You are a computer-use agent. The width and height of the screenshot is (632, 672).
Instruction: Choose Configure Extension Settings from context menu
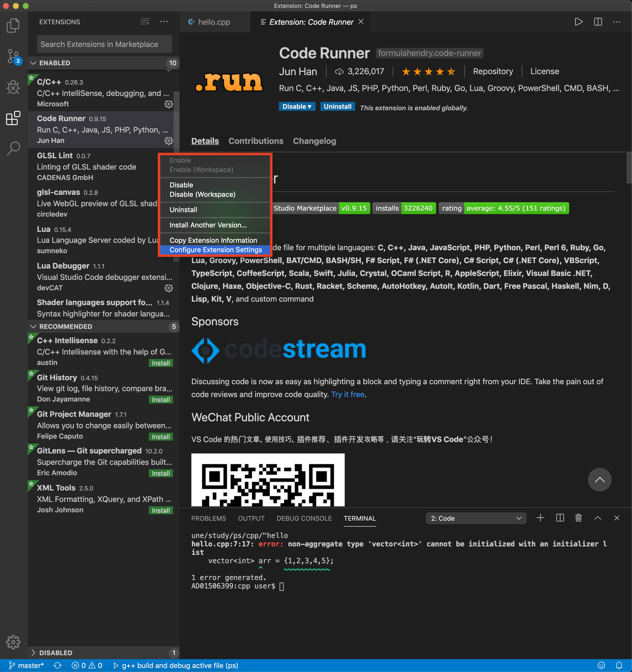(215, 250)
